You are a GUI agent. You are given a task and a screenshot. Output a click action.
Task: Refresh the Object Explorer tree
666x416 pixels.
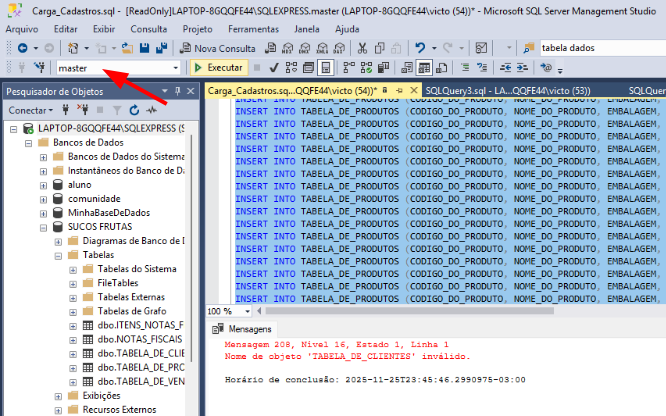coord(134,110)
